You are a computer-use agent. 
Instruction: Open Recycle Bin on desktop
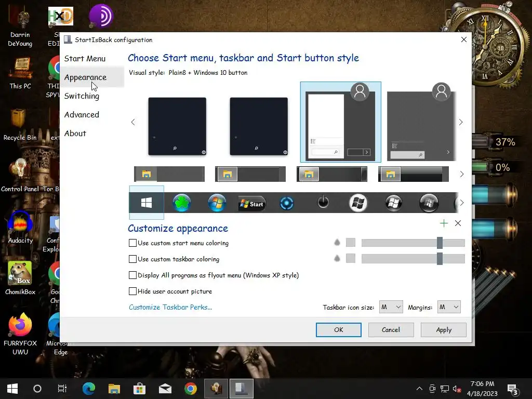pyautogui.click(x=20, y=124)
